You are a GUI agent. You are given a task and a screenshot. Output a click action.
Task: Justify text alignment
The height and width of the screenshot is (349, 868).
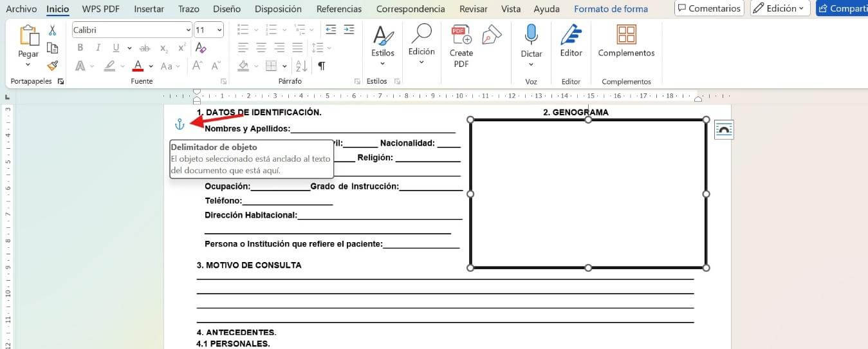click(x=297, y=48)
